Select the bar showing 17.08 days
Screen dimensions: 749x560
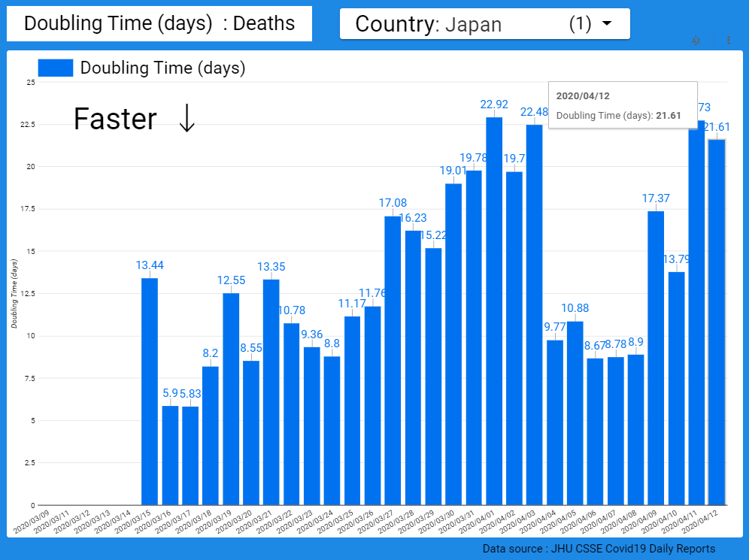click(x=393, y=361)
